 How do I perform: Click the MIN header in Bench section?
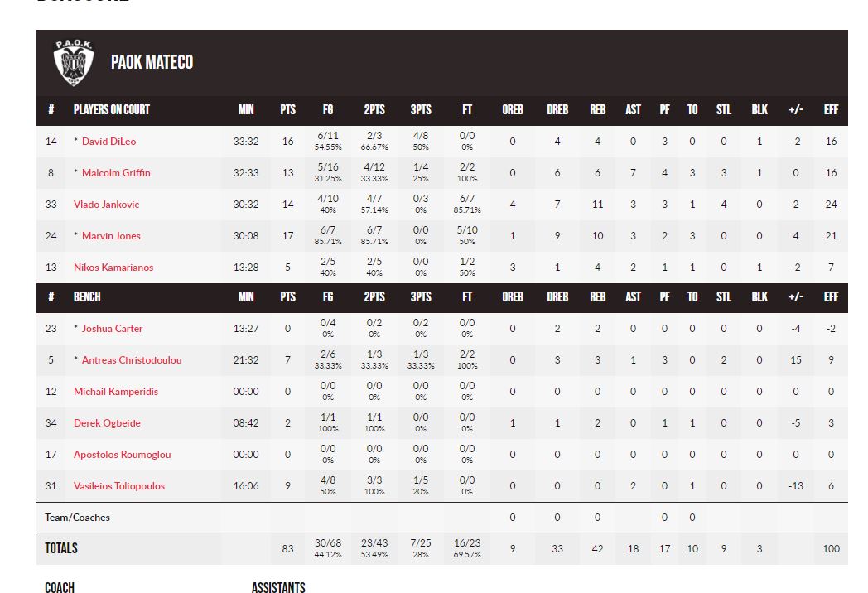coord(246,296)
